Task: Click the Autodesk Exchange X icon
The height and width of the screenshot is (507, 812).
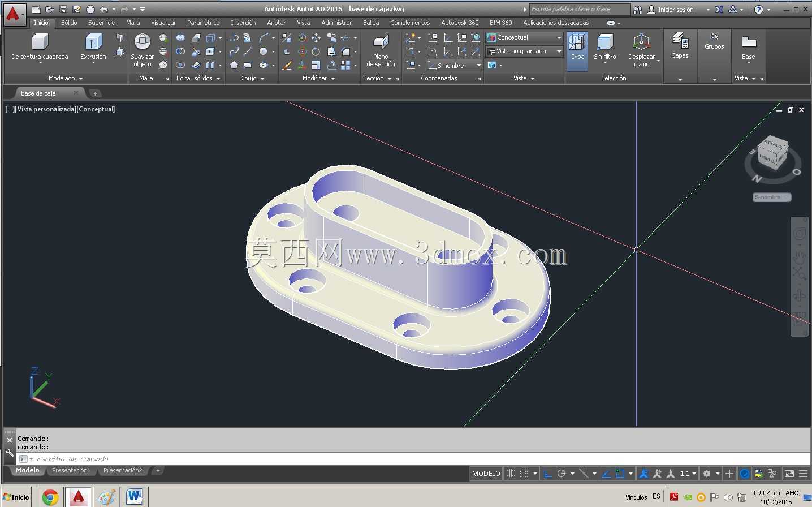Action: (x=719, y=9)
